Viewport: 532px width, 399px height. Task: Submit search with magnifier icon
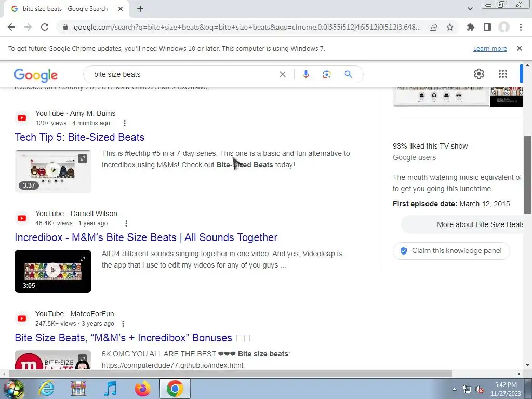[x=348, y=74]
